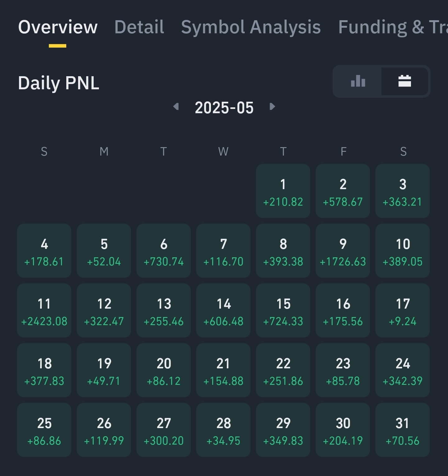
Task: Select May 6 with +730.74 profit
Action: [x=164, y=250]
